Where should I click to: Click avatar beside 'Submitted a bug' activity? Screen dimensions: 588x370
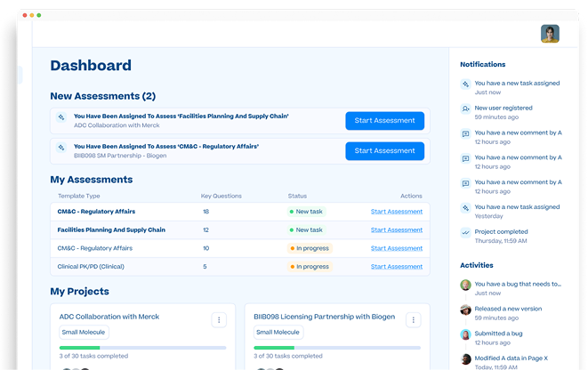coord(465,334)
